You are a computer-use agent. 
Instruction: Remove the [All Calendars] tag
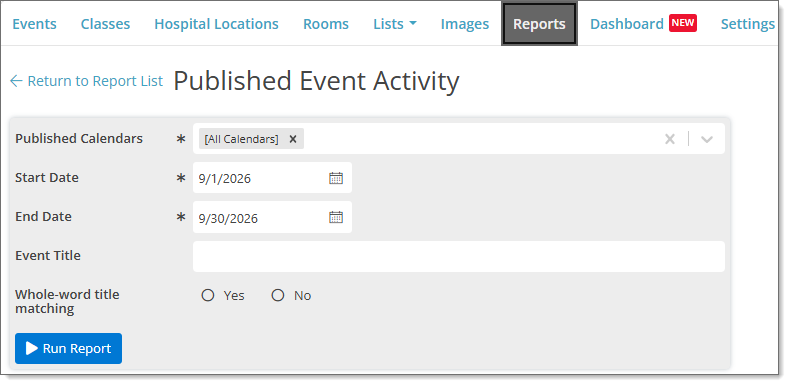point(293,139)
